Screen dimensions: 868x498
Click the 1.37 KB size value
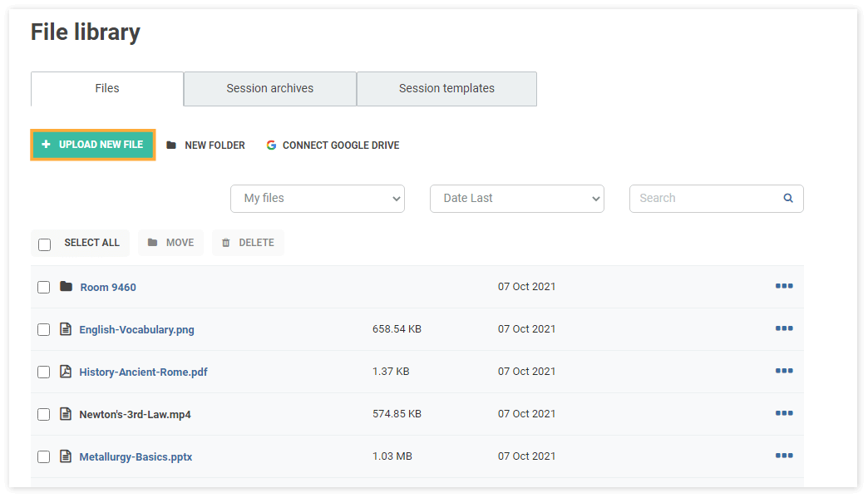pos(391,372)
